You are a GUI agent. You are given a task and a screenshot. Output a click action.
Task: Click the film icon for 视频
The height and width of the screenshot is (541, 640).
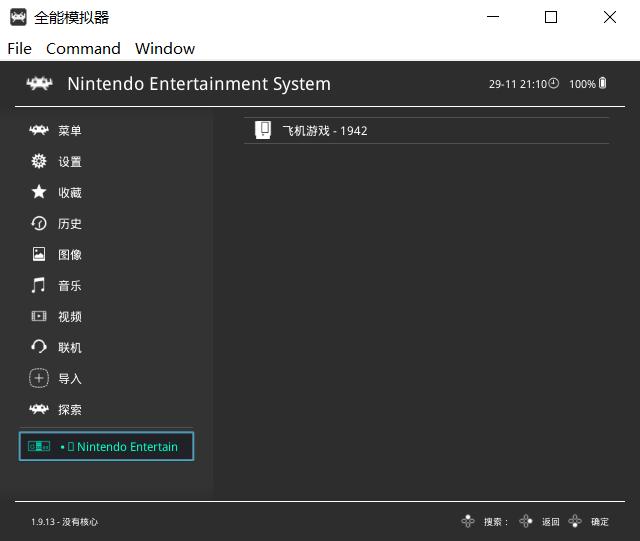39,316
